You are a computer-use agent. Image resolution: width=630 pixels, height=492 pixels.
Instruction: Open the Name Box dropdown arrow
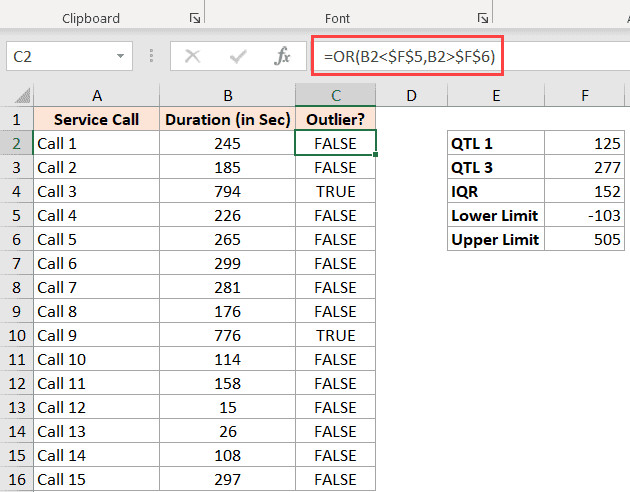121,57
